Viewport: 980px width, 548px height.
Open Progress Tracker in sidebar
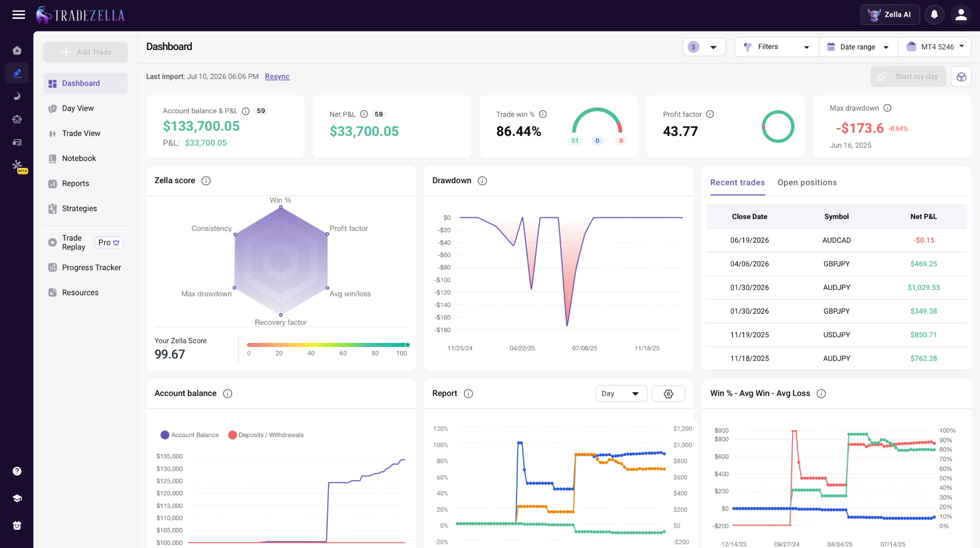click(x=85, y=267)
